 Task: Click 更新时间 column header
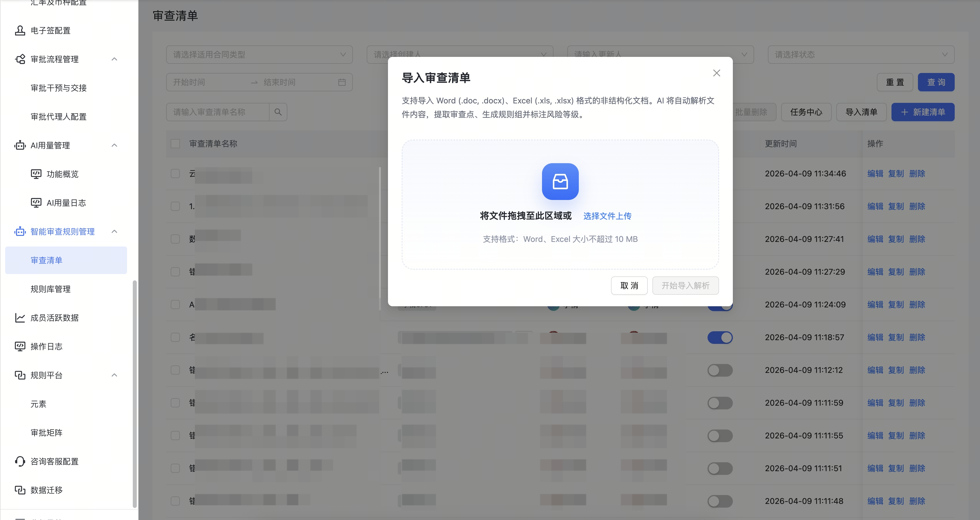(x=781, y=144)
